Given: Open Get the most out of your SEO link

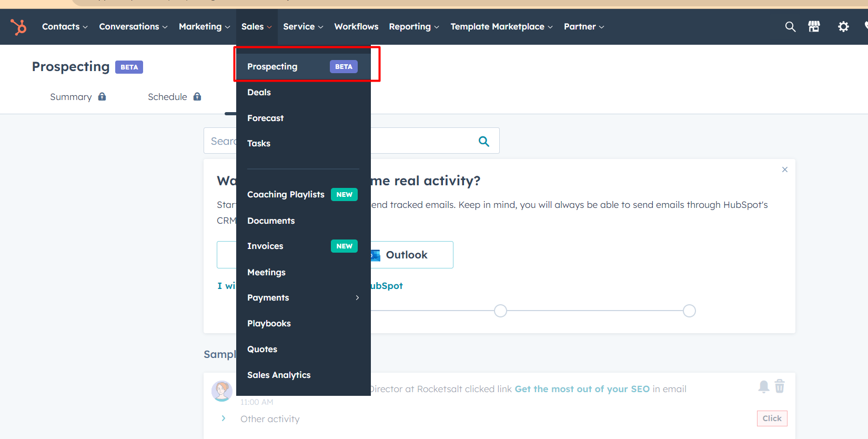Looking at the screenshot, I should pyautogui.click(x=582, y=389).
